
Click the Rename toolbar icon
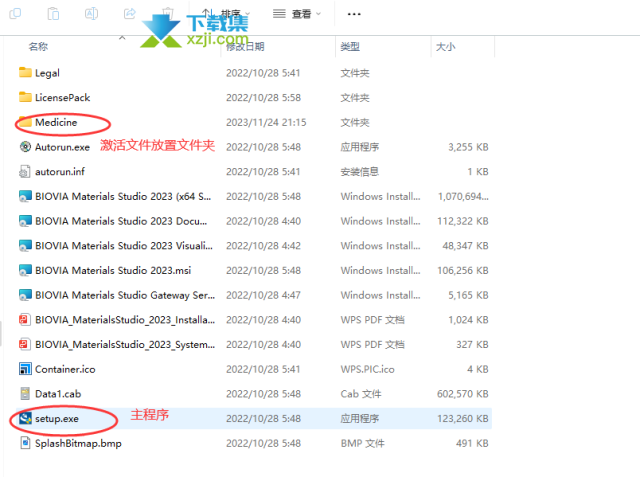pyautogui.click(x=91, y=13)
